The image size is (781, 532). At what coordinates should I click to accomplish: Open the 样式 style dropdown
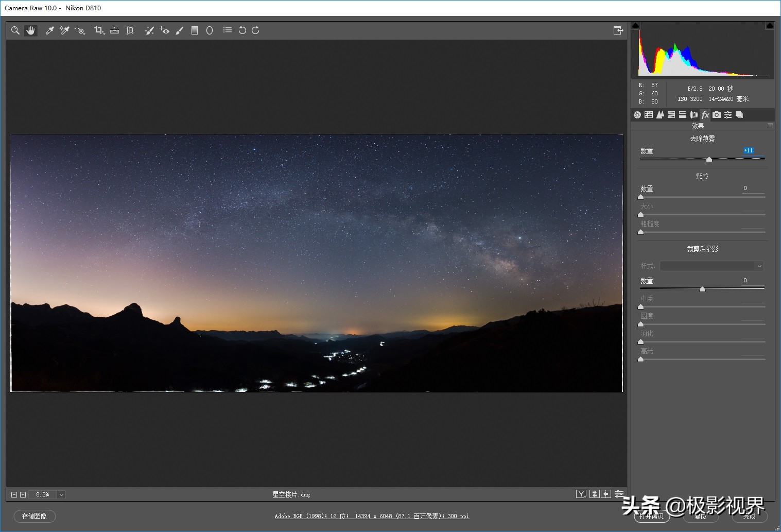[711, 266]
